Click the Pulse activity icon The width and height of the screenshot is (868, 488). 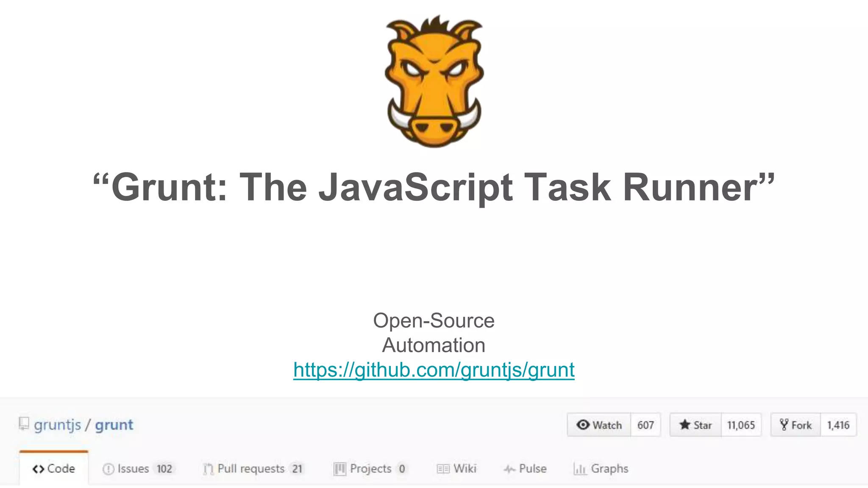coord(509,469)
